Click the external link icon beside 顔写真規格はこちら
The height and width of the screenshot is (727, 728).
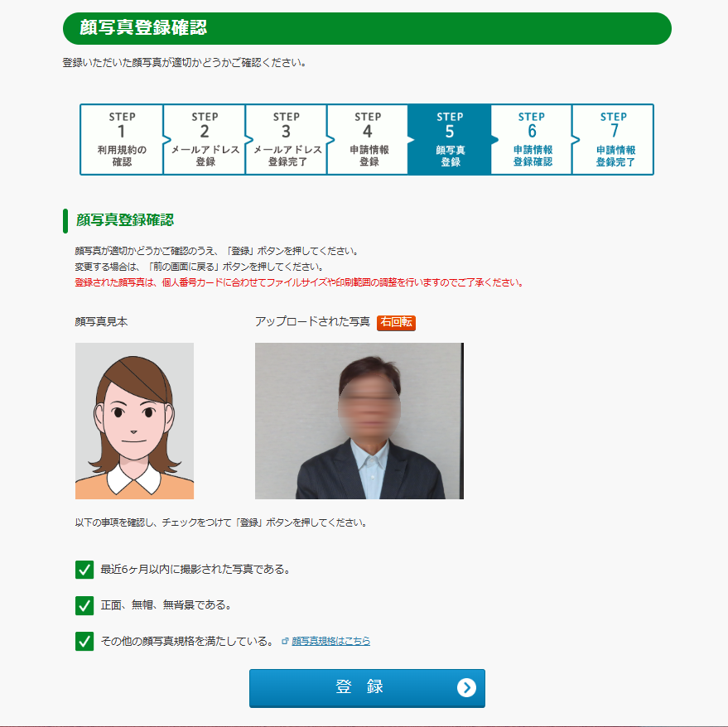pyautogui.click(x=285, y=641)
